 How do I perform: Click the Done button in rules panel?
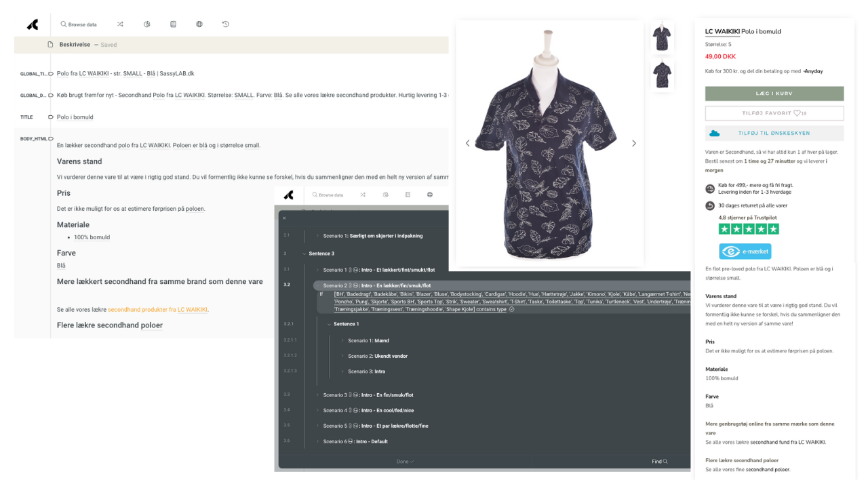tap(405, 462)
